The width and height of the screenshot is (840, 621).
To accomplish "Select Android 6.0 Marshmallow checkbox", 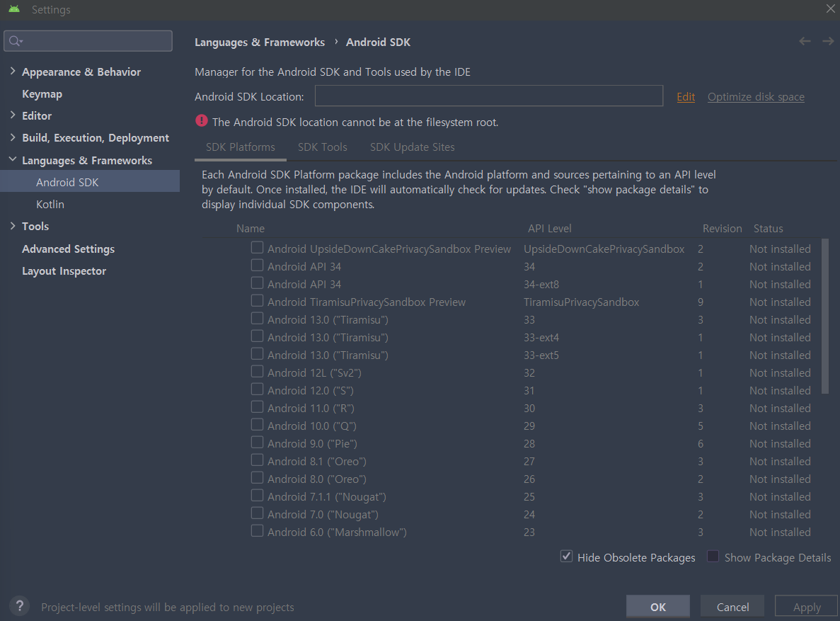I will (257, 531).
